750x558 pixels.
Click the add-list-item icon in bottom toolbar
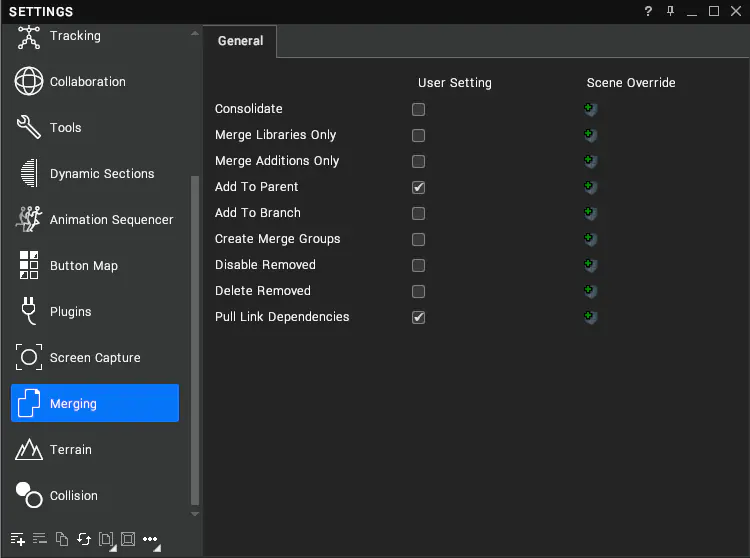[x=18, y=539]
